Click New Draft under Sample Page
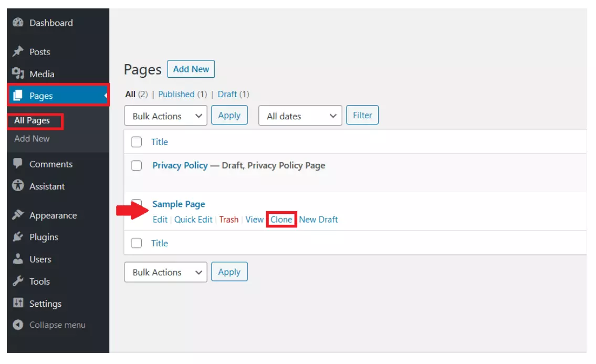The image size is (596, 364). pos(318,220)
